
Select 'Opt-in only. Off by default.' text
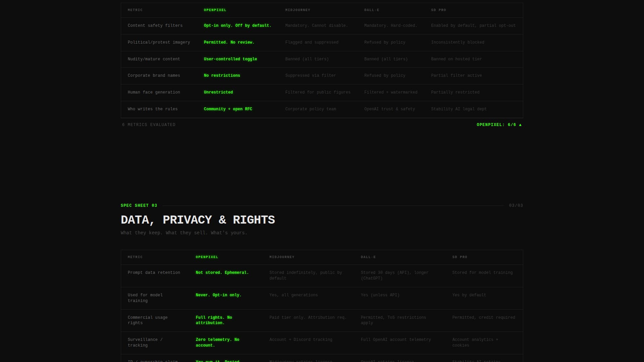pos(237,26)
